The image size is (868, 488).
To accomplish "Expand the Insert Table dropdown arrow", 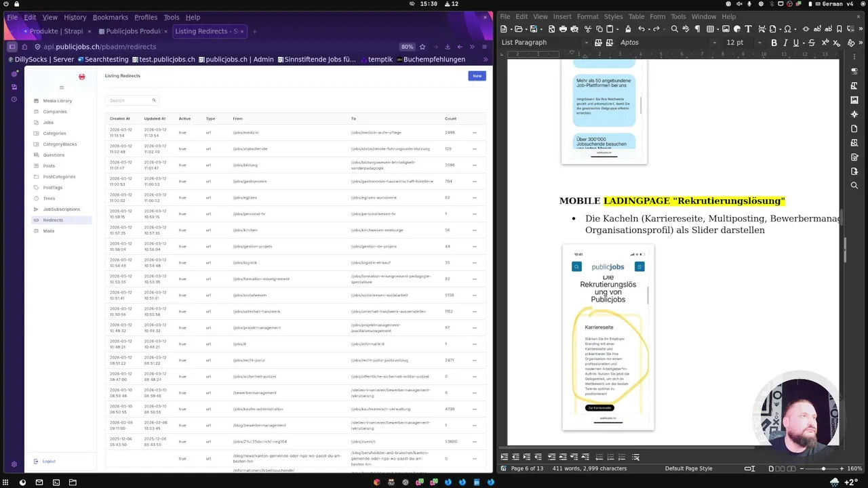I will pos(718,29).
